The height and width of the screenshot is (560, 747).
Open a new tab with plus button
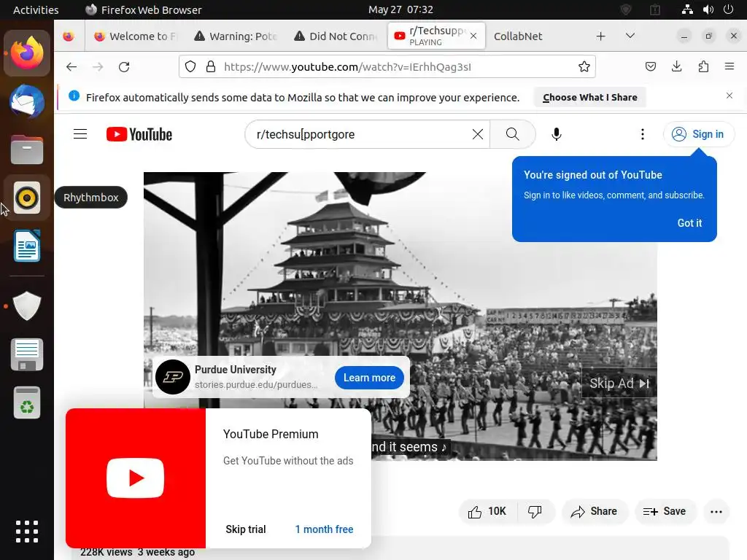pos(601,36)
